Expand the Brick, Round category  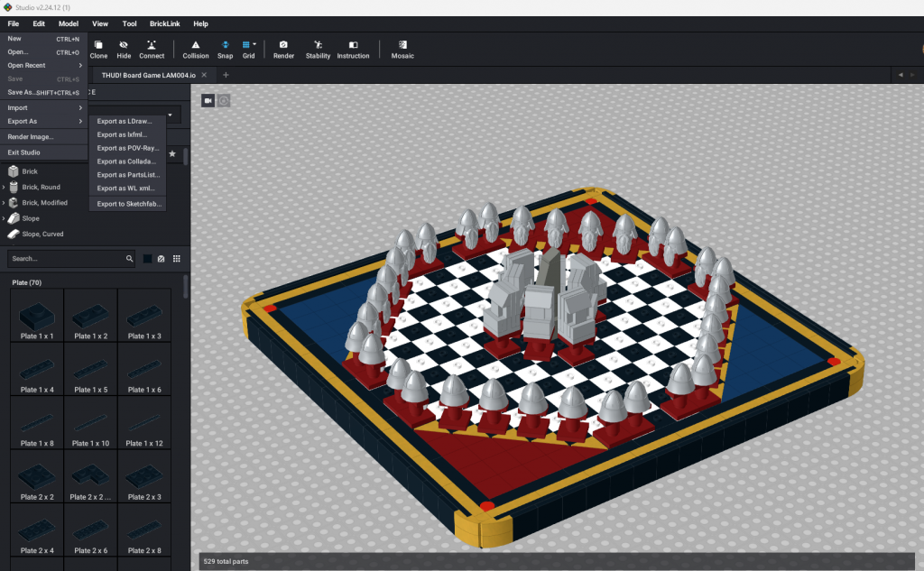(x=4, y=188)
